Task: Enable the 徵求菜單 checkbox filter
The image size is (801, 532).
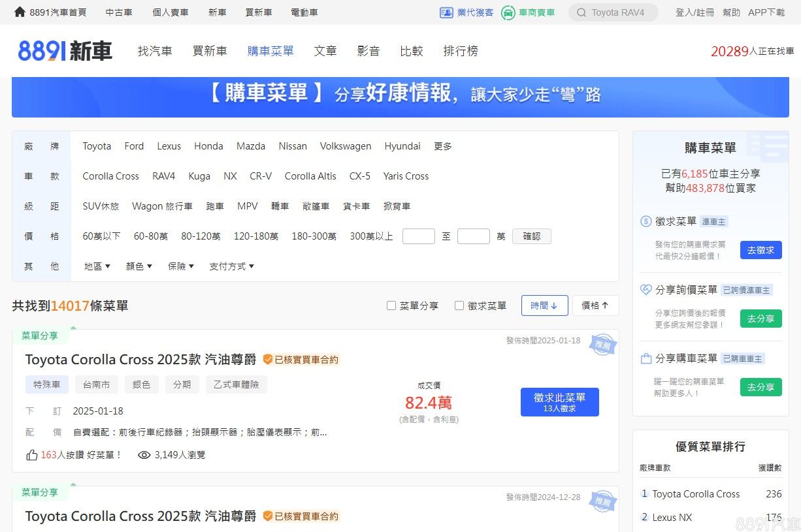Action: (x=459, y=305)
